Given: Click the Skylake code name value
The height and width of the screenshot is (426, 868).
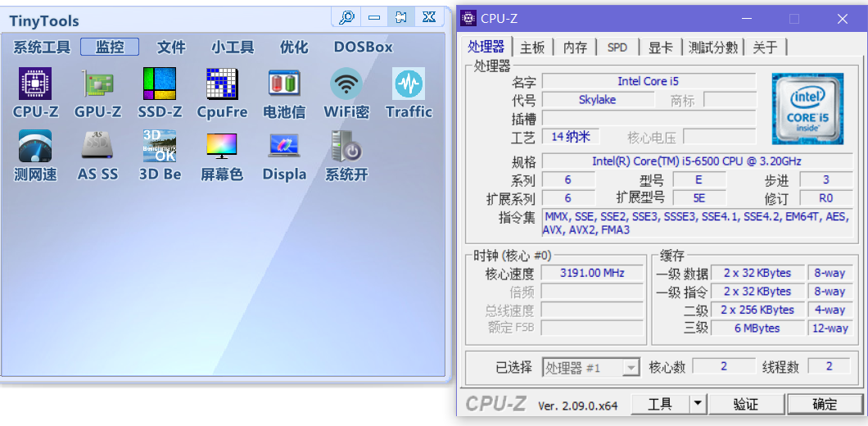Looking at the screenshot, I should (x=597, y=100).
